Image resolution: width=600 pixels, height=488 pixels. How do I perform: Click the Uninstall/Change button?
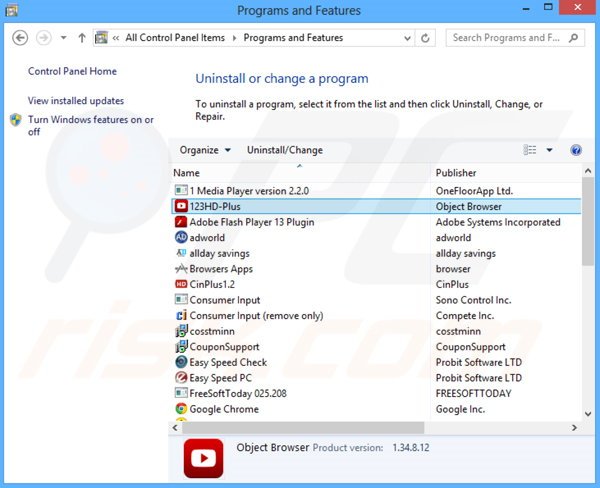pyautogui.click(x=285, y=150)
